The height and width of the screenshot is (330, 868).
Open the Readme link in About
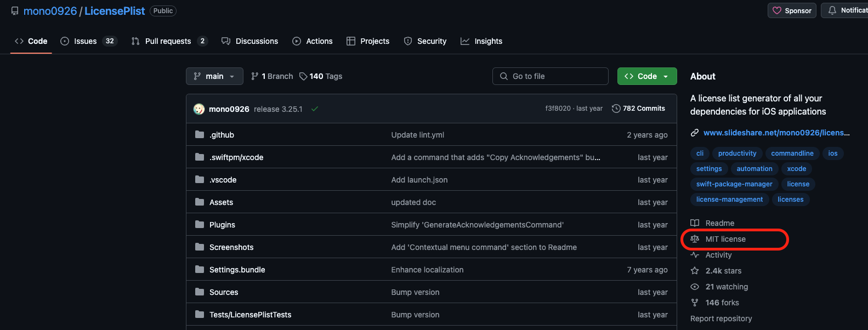(712, 223)
